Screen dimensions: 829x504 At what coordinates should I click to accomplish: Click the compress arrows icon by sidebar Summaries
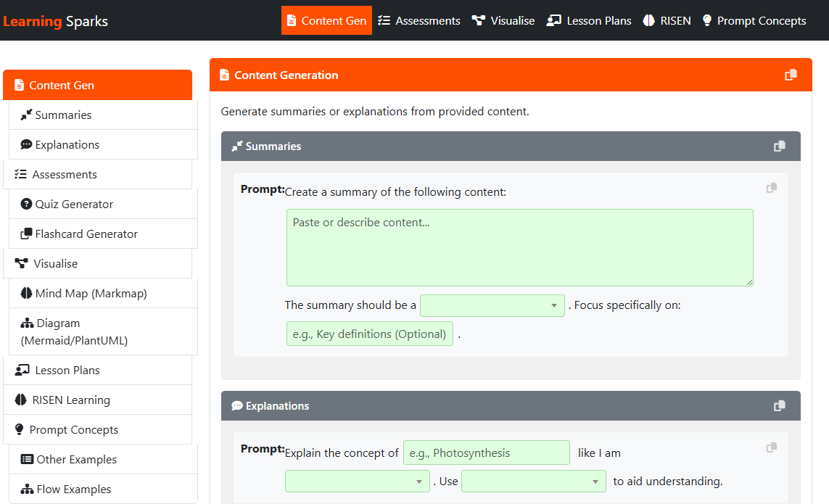[x=26, y=115]
